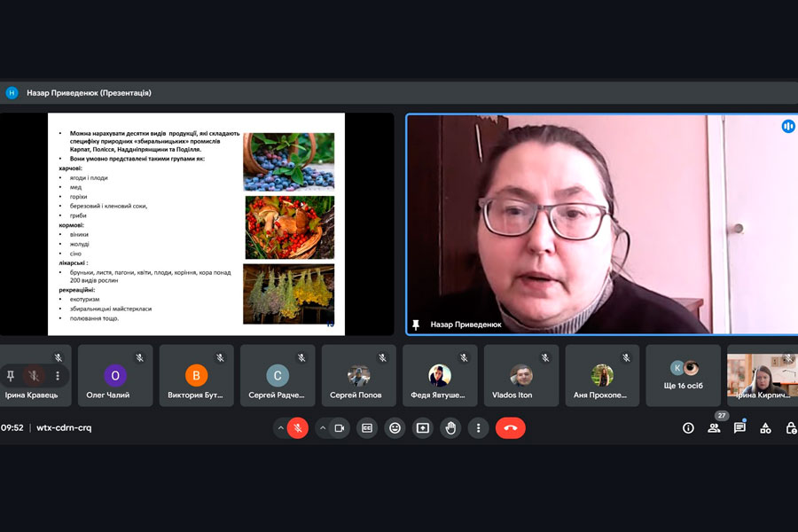798x532 pixels.
Task: Select Олег Чалий participant tile
Action: [115, 375]
